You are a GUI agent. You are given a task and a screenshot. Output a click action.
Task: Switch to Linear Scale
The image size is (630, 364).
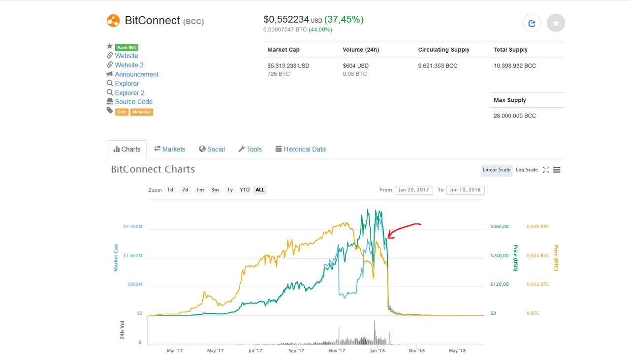coord(497,170)
